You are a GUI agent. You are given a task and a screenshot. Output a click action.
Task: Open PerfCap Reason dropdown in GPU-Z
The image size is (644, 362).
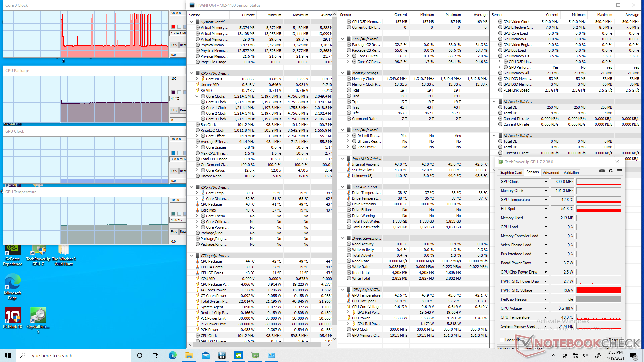pos(546,299)
